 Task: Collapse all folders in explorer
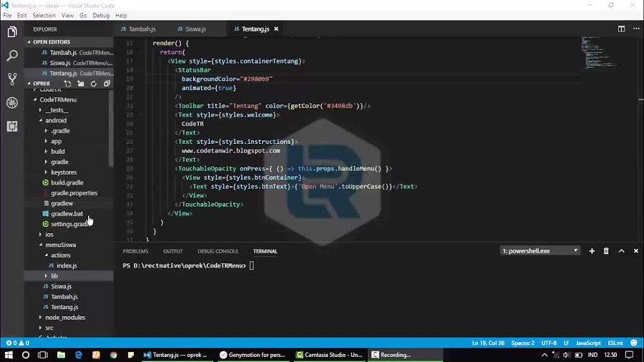(107, 84)
